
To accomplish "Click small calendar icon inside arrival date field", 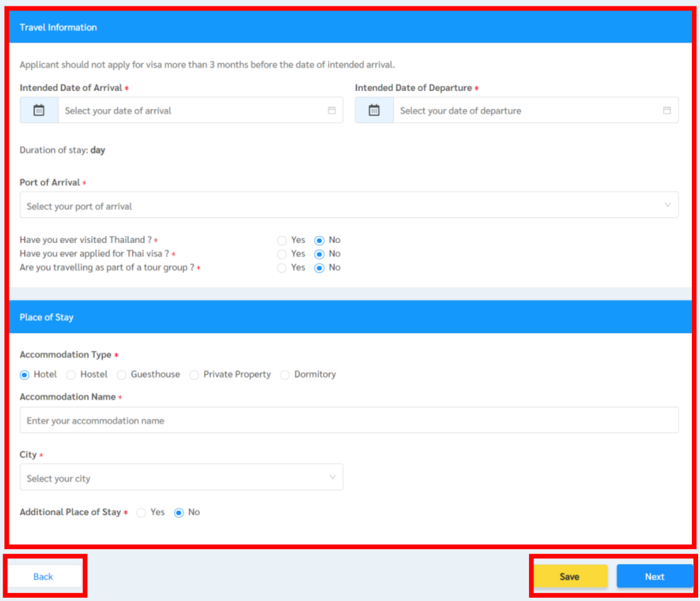I will coord(332,110).
